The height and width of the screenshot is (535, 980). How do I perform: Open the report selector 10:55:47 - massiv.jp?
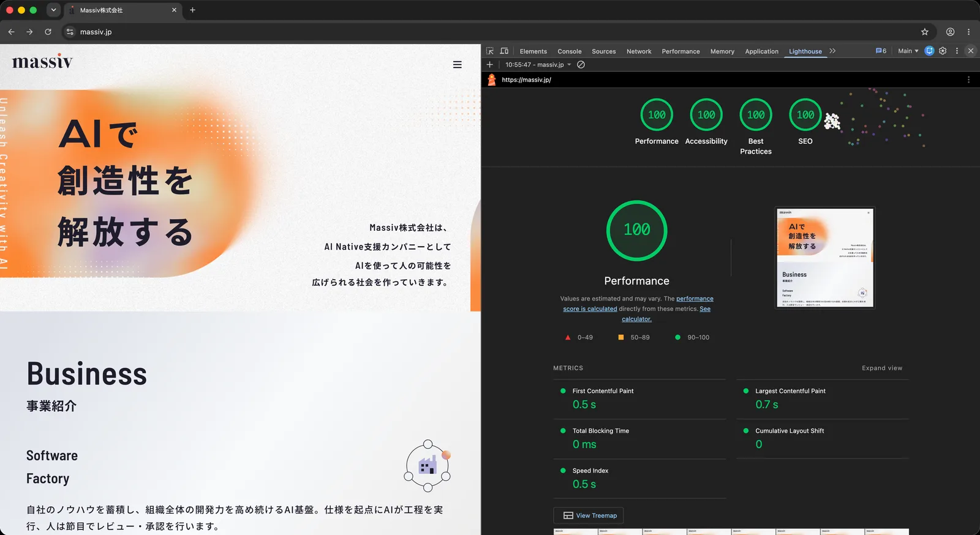point(538,64)
